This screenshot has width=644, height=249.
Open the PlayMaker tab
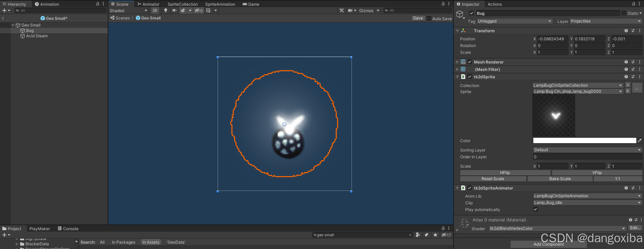coord(40,229)
